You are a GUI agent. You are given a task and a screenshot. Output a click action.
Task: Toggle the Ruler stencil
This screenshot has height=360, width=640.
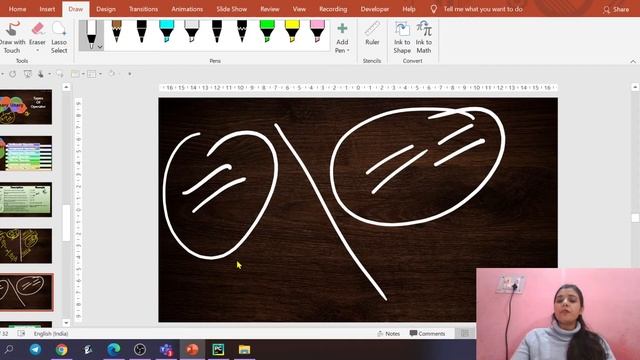pyautogui.click(x=372, y=33)
